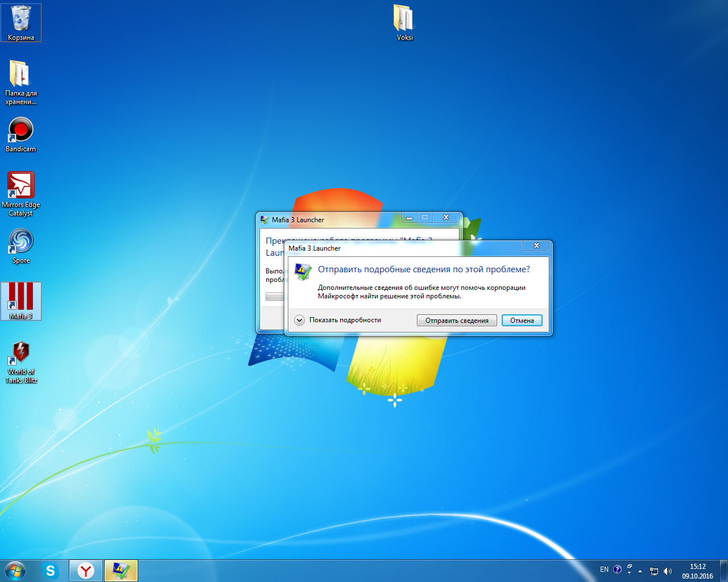The height and width of the screenshot is (582, 728).
Task: Open the EN input language selector
Action: pos(604,569)
